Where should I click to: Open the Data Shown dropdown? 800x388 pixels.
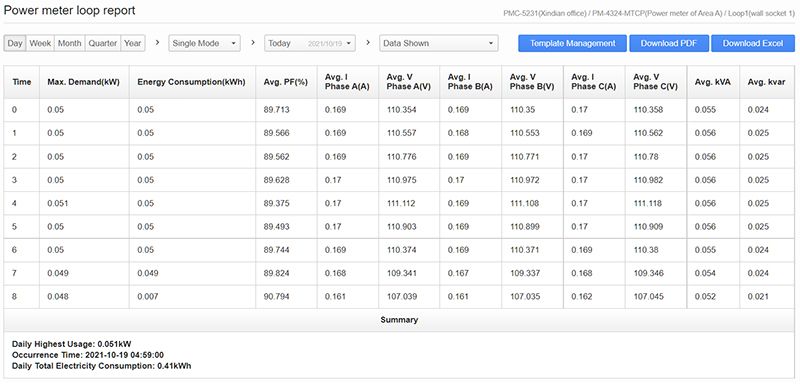[x=439, y=43]
